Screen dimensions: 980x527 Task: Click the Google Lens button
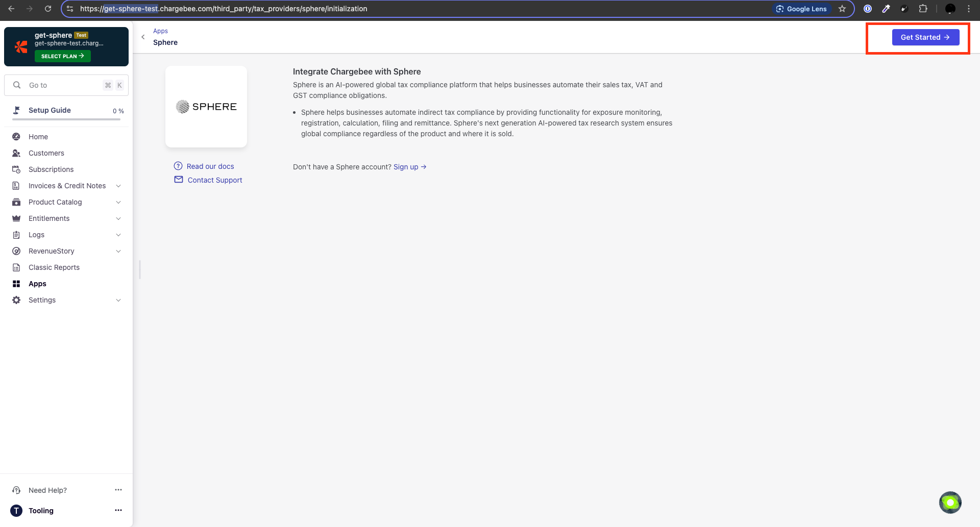tap(801, 9)
